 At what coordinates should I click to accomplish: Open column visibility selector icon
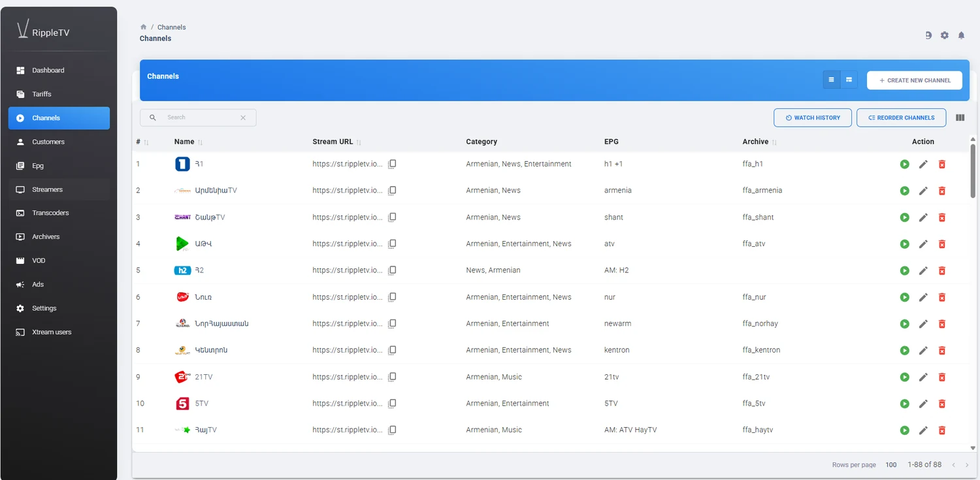click(960, 118)
